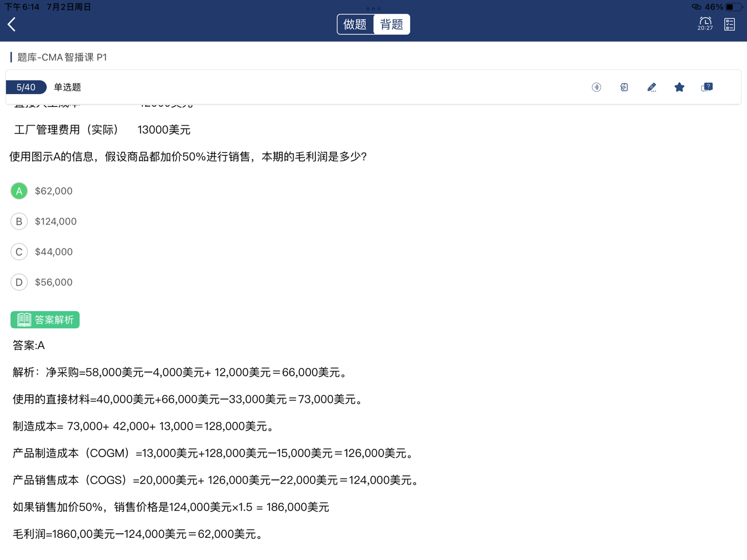Open the alarm clock timer showing 20:27

pos(705,24)
